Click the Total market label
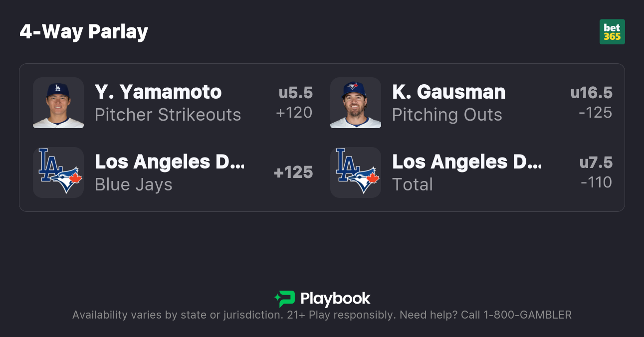The width and height of the screenshot is (644, 337). click(x=413, y=184)
